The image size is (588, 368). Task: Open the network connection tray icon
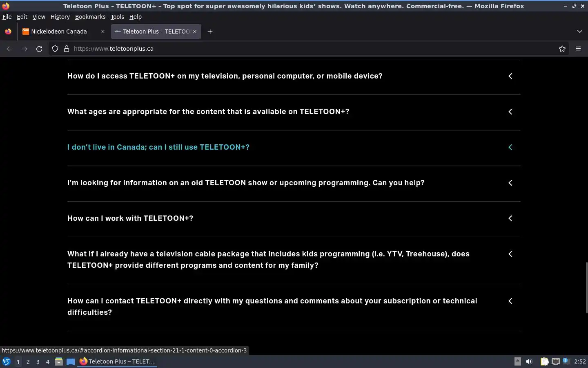click(556, 361)
